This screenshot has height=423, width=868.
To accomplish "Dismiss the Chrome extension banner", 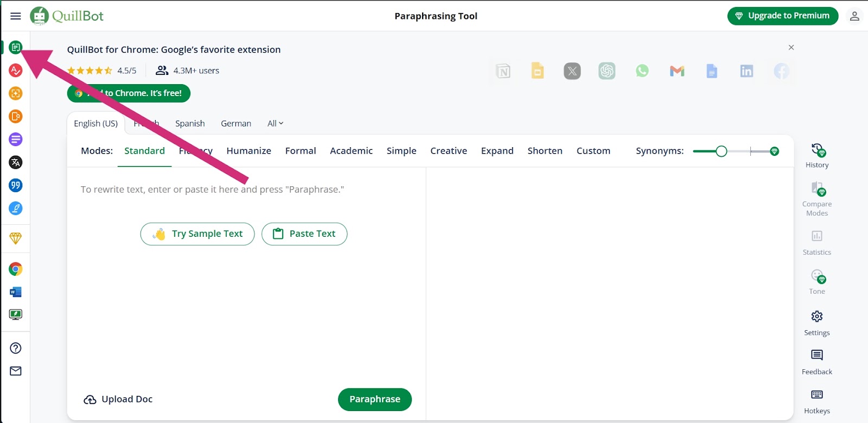I will (x=792, y=48).
